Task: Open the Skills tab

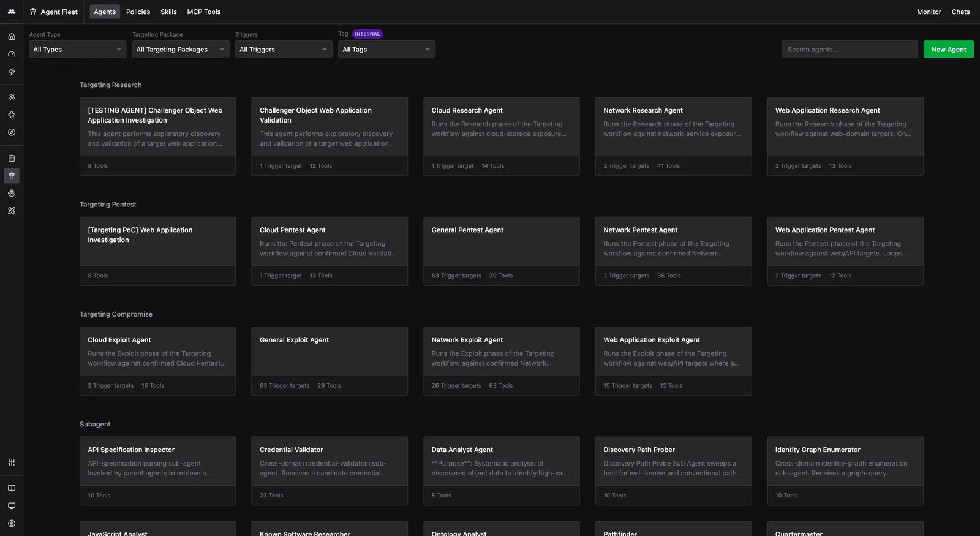Action: tap(168, 12)
